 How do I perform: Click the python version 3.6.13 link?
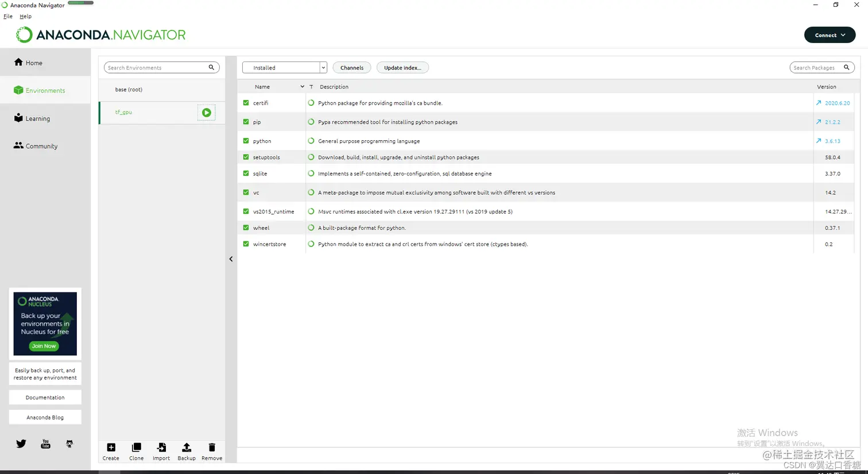(x=832, y=141)
